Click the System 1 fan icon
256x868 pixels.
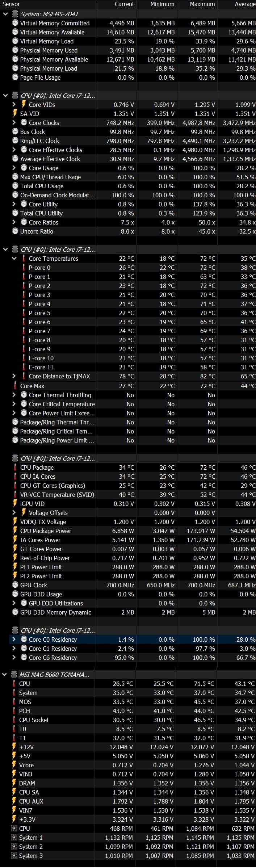click(x=14, y=838)
